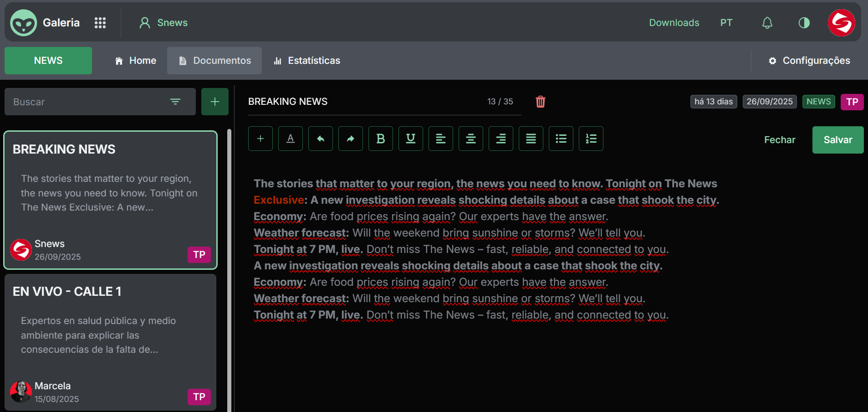Save the document with Salvar
868x412 pixels.
(837, 140)
